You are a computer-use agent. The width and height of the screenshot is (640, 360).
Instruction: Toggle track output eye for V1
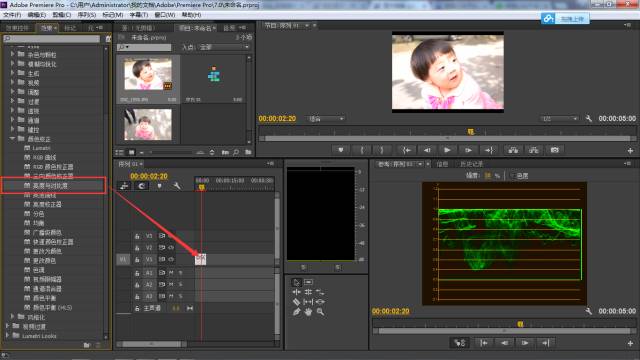coord(171,259)
